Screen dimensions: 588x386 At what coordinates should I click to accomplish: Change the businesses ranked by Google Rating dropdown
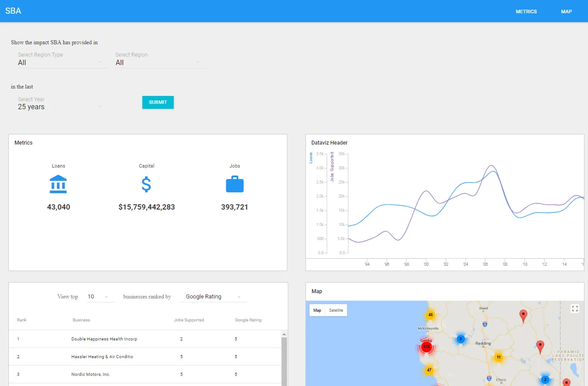(212, 296)
